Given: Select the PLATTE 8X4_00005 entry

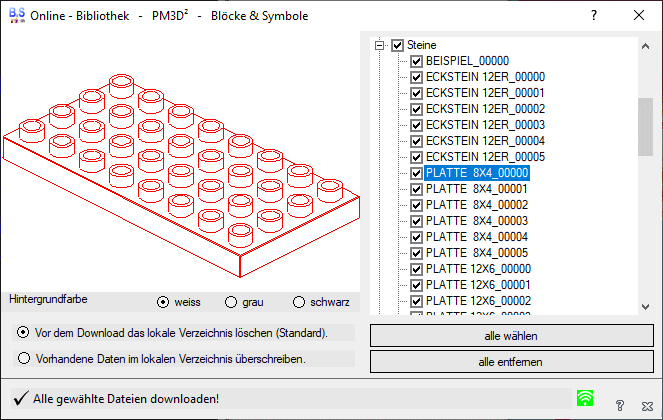Looking at the screenshot, I should 477,253.
